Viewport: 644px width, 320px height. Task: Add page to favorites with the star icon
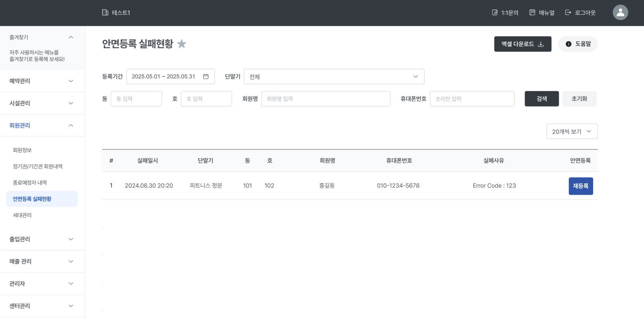[181, 44]
